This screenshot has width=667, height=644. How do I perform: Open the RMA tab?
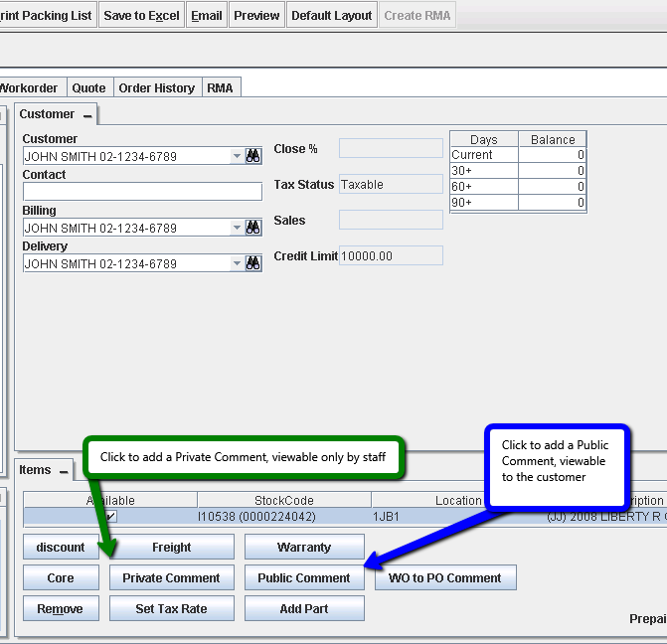click(220, 88)
